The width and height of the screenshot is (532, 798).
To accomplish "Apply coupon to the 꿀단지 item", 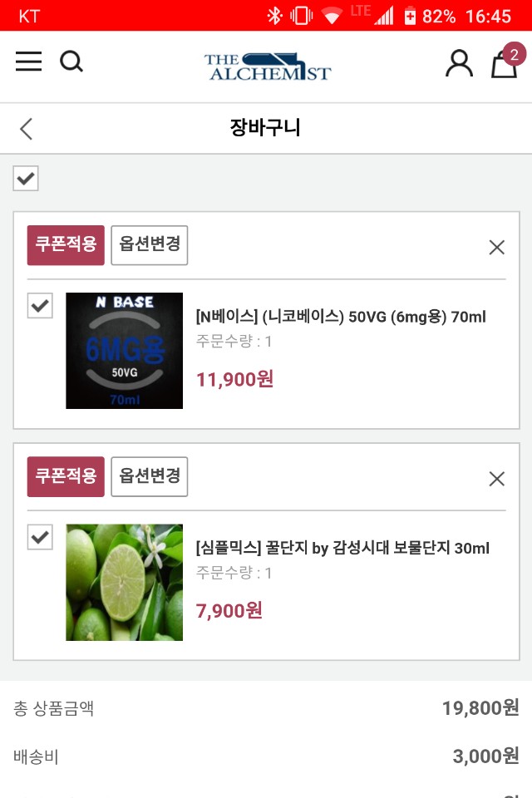I will tap(66, 476).
